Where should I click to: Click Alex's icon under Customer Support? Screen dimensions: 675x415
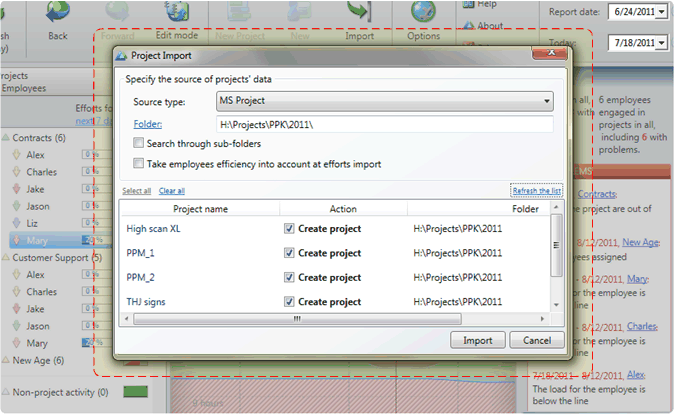(16, 274)
